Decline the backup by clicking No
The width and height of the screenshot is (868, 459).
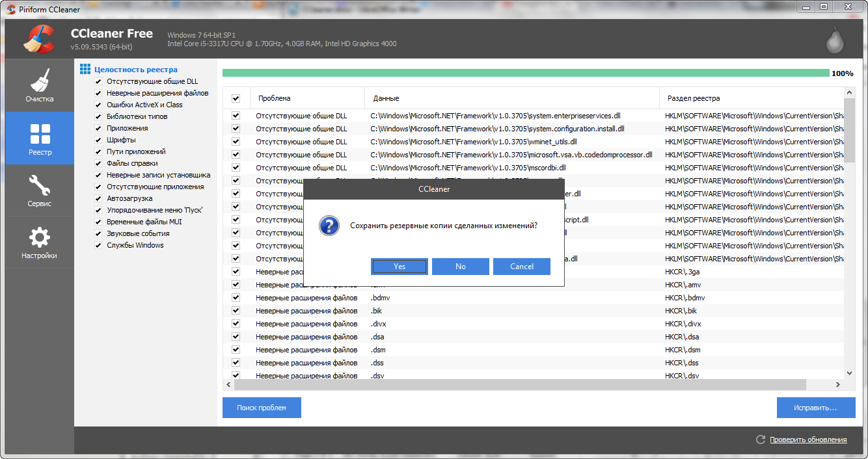pyautogui.click(x=461, y=267)
